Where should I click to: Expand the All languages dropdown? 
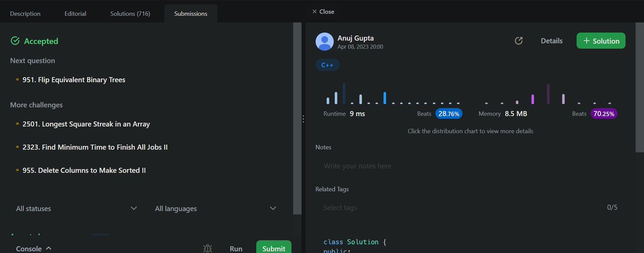[x=216, y=208]
